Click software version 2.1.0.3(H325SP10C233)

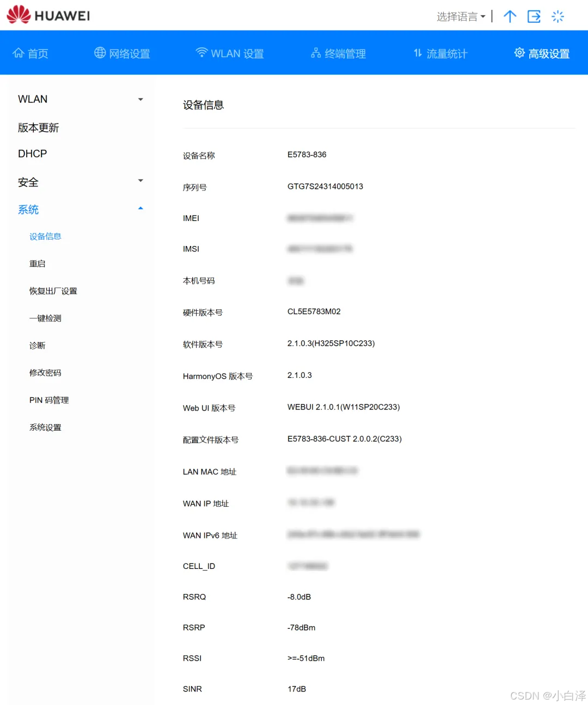tap(331, 343)
